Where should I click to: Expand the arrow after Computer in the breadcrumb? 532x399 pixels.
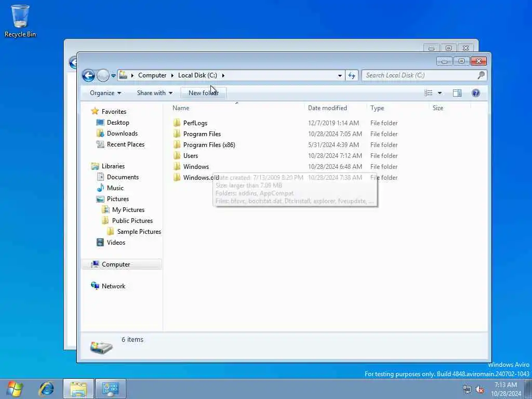(172, 75)
